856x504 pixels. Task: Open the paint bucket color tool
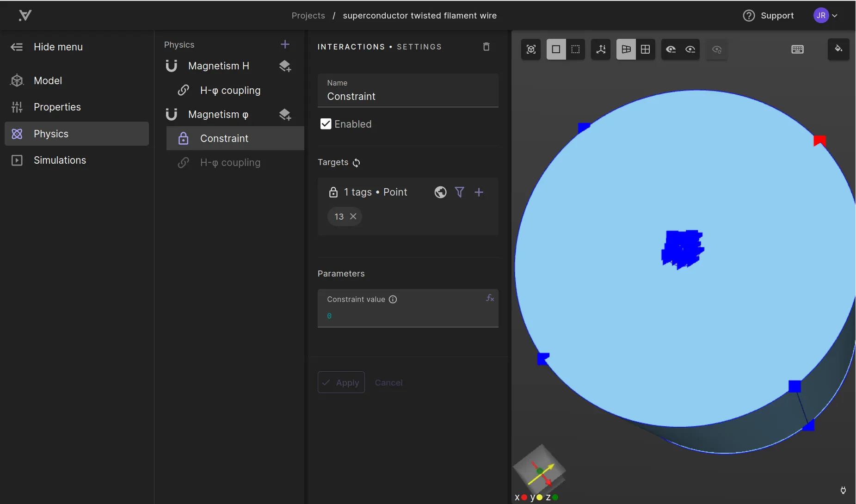pos(838,49)
